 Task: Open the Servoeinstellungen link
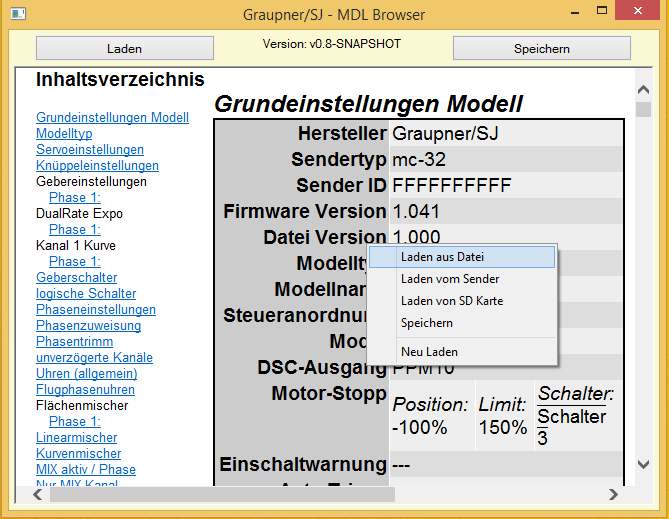[x=83, y=150]
